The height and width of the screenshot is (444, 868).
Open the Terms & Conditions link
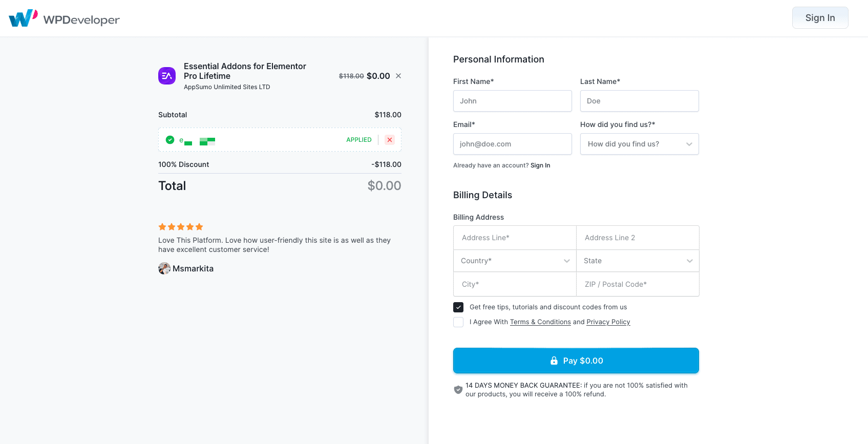[x=540, y=322]
